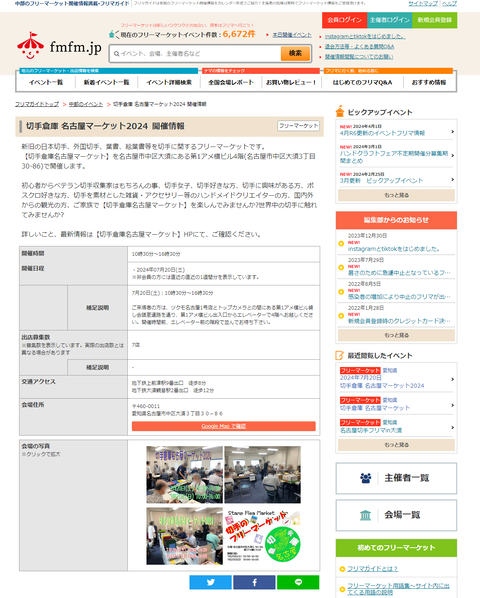Click the 最近閲覧したイベント pencil icon
480x598 pixels.
pos(339,355)
